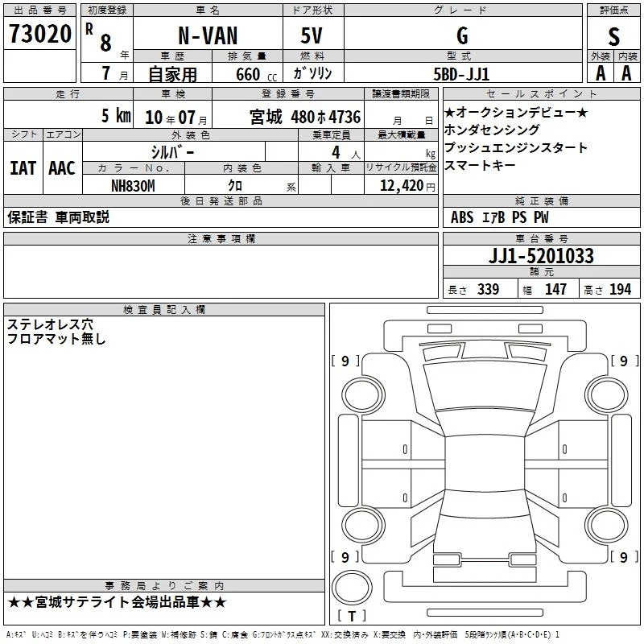Image resolution: width=644 pixels, height=644 pixels.
Task: Click the inspection expiry 10年07月
Action: pyautogui.click(x=176, y=118)
